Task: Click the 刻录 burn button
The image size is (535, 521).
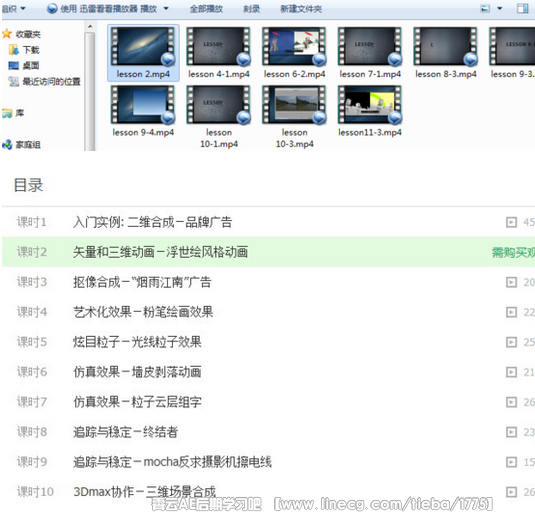Action: [251, 9]
